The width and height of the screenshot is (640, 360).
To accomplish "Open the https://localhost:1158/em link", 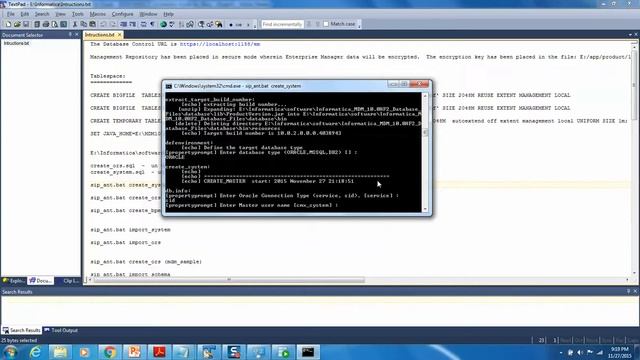I will [220, 44].
